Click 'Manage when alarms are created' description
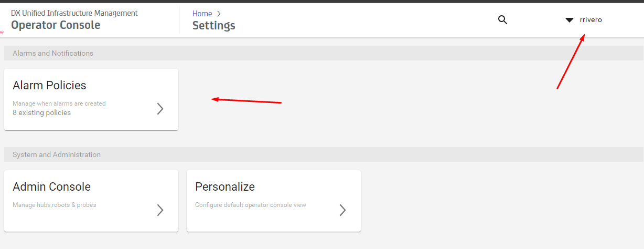The image size is (644, 249). point(59,103)
